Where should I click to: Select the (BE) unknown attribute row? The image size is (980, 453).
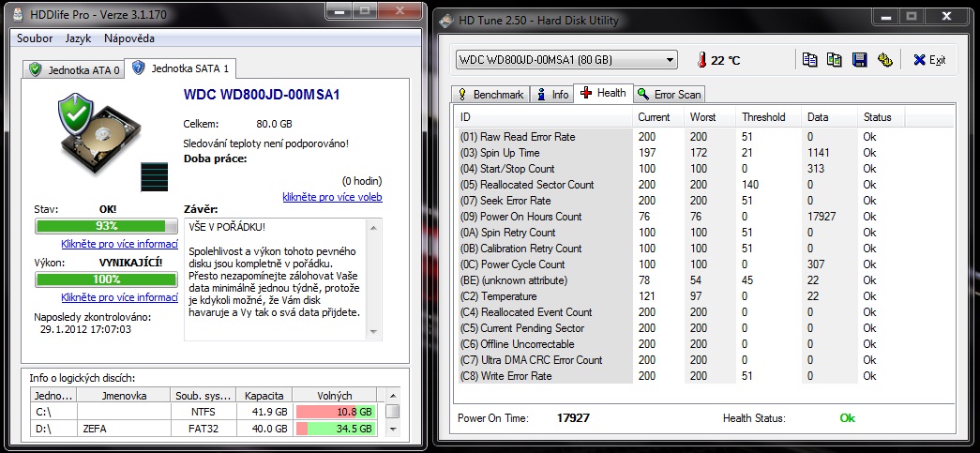click(x=681, y=279)
